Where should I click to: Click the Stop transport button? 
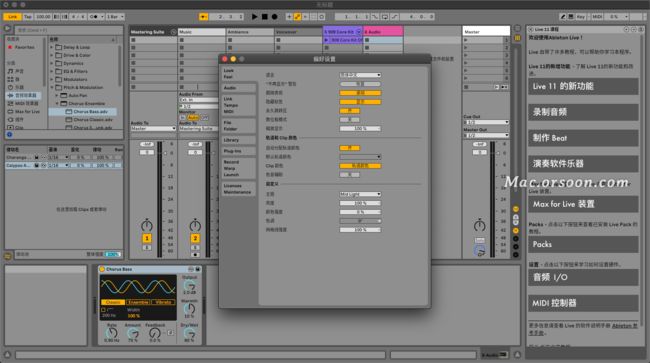click(x=264, y=17)
